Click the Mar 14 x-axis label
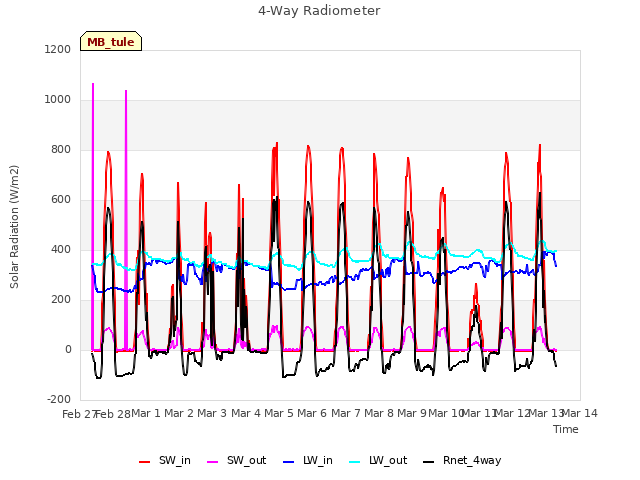This screenshot has height=480, width=640. (580, 413)
